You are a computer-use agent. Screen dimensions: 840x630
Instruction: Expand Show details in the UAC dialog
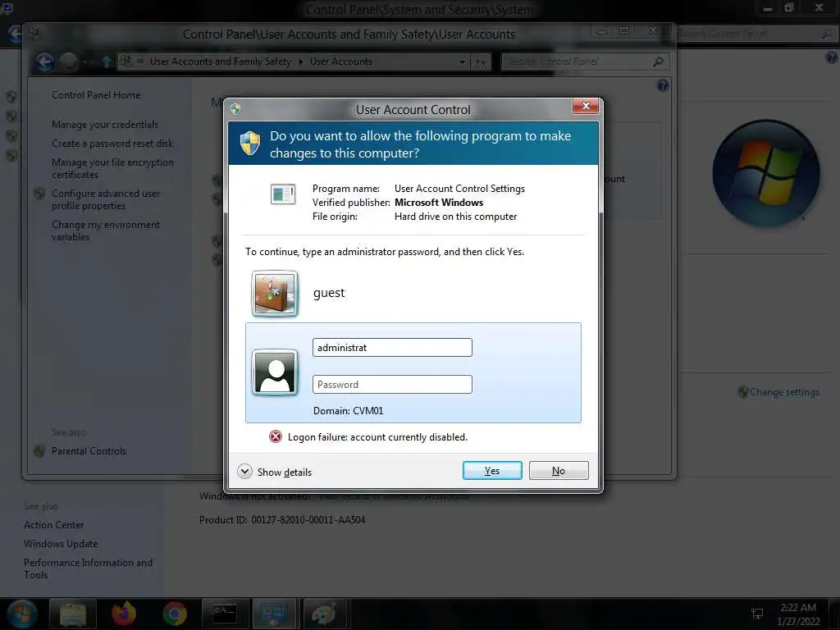[x=274, y=472]
